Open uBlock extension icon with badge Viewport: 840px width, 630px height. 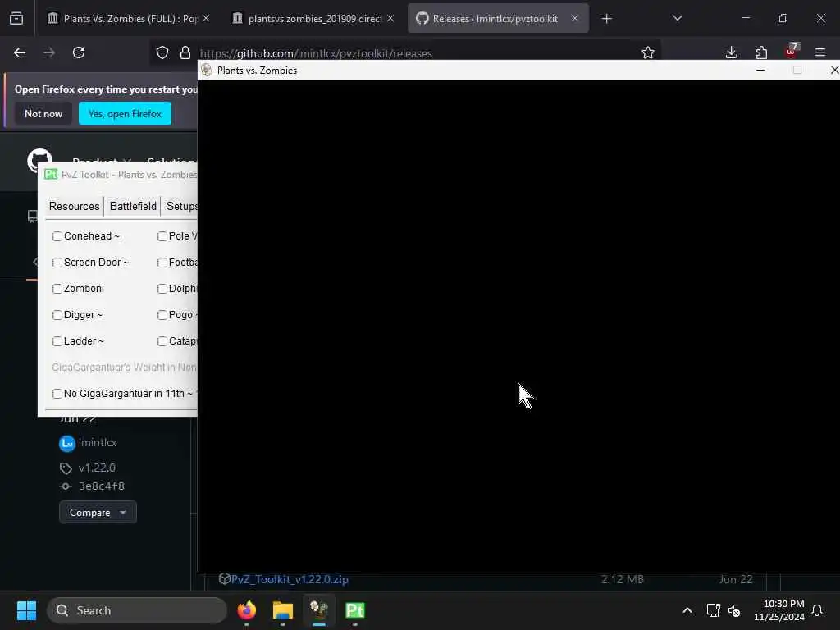click(792, 51)
